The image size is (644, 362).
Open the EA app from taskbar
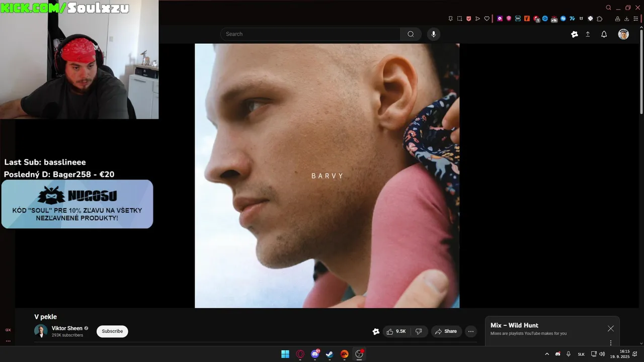pos(345,354)
